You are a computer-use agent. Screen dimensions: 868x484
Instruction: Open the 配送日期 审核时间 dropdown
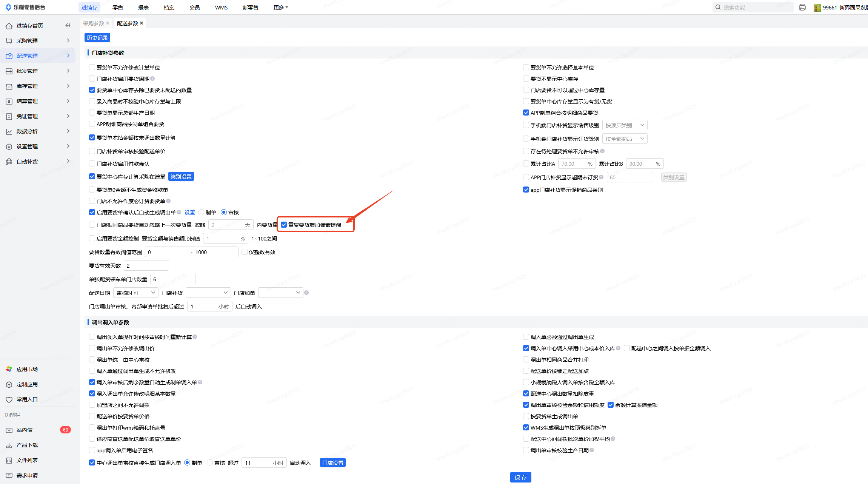click(135, 293)
